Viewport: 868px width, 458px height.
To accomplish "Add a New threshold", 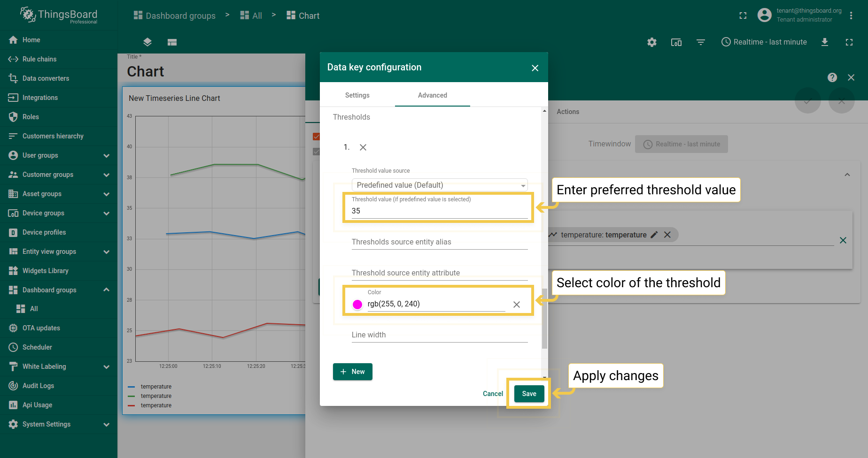I will coord(353,372).
